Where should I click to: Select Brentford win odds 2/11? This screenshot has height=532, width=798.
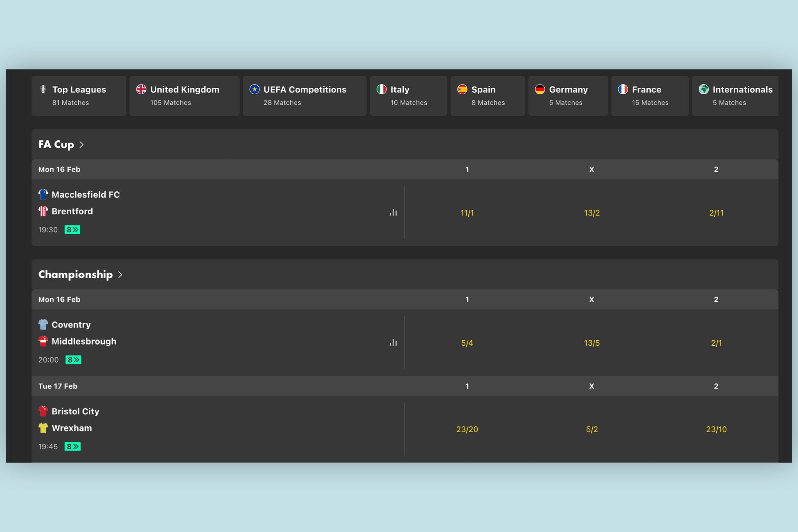(716, 213)
